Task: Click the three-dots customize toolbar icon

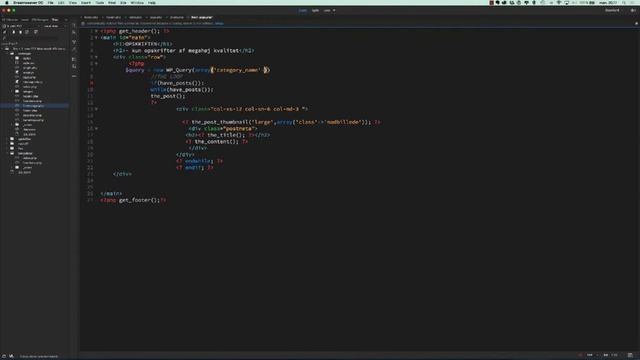Action: click(x=74, y=76)
